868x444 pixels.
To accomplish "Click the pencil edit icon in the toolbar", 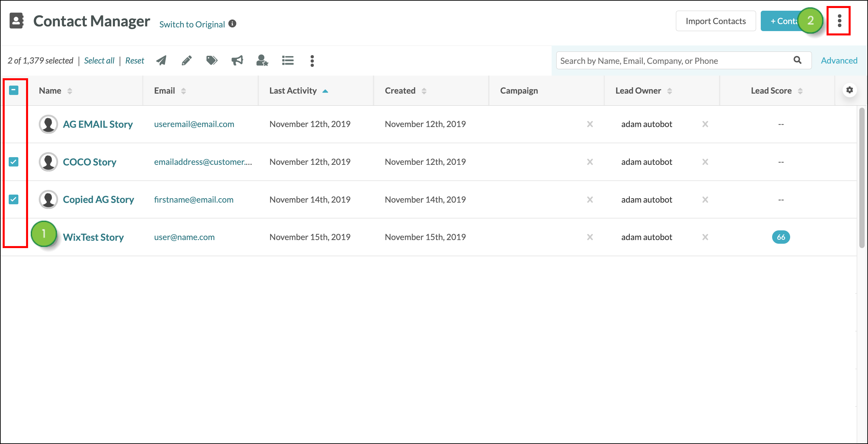I will (187, 61).
